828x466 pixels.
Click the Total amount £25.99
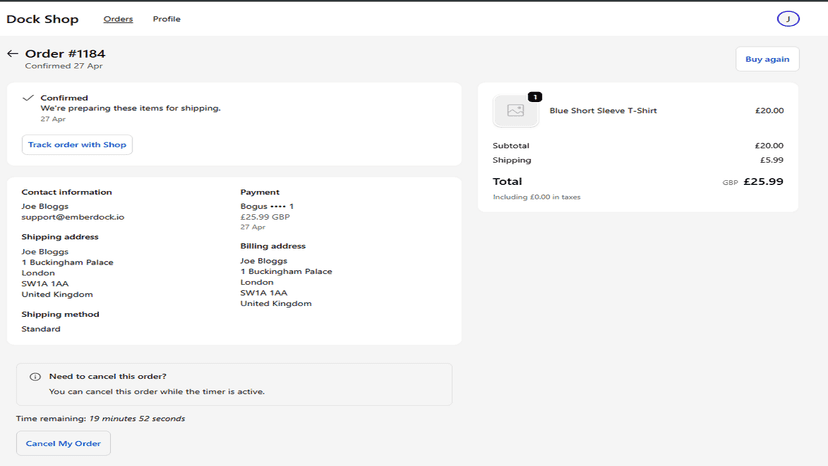[x=764, y=182]
